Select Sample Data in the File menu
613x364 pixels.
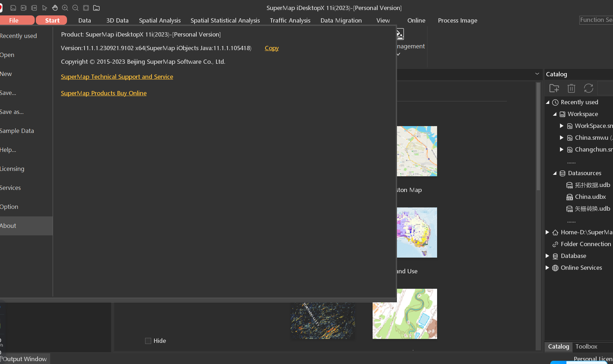click(x=26, y=131)
